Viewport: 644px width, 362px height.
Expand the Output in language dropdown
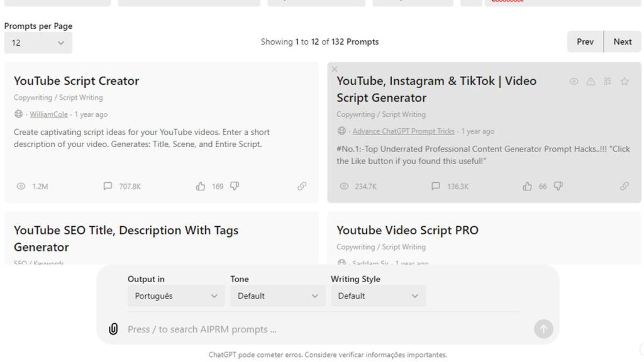[x=176, y=296]
